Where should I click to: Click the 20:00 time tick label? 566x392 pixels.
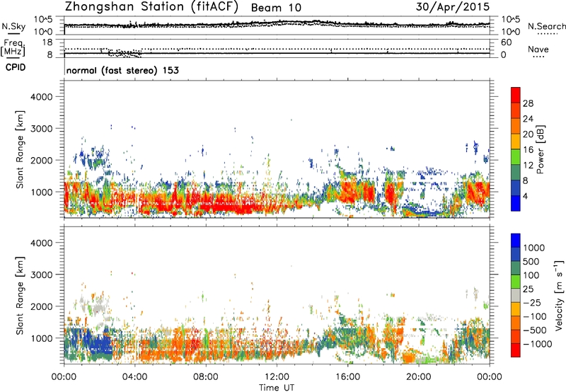click(418, 377)
